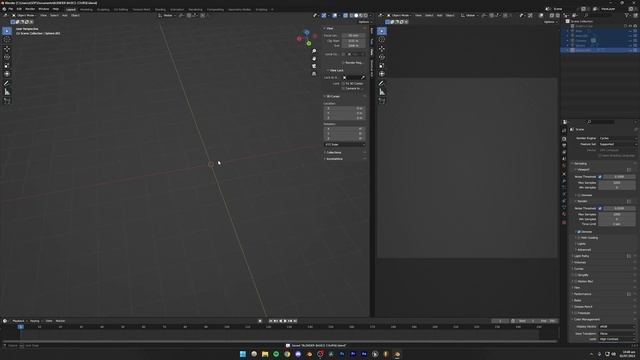The image size is (640, 360).
Task: Toggle the render Denoise checkbox
Action: (x=579, y=232)
